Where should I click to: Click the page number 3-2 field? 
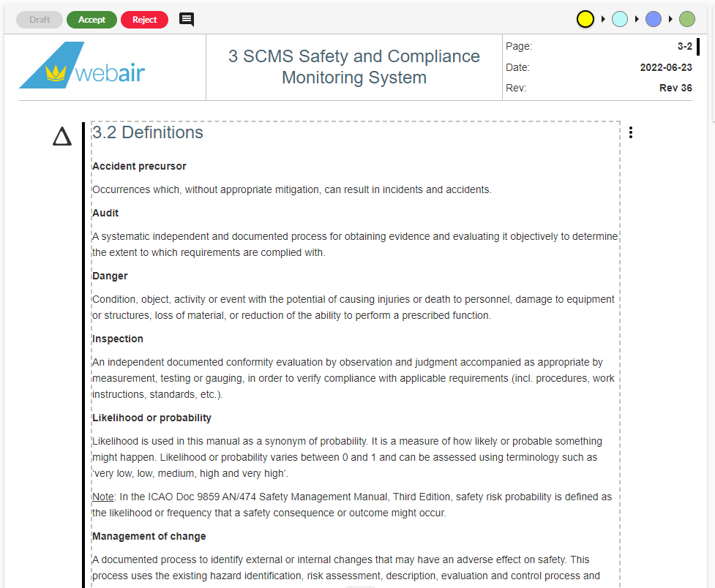click(x=685, y=45)
